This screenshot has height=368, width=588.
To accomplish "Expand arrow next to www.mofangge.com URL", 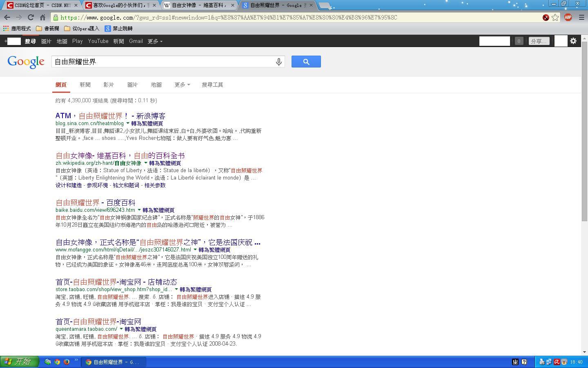I will [195, 249].
